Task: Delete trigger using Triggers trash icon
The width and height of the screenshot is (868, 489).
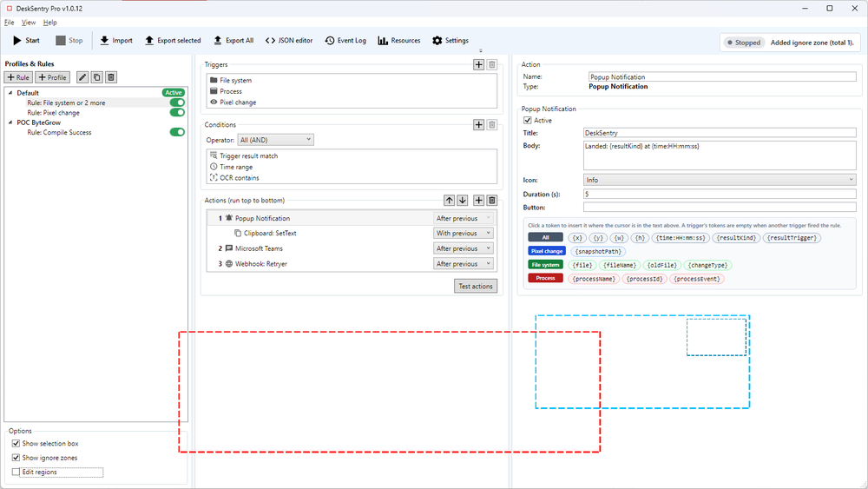Action: pos(491,65)
